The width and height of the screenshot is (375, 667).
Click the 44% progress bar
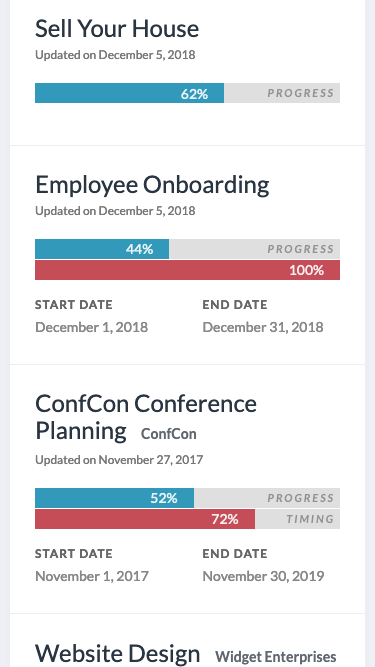[188, 249]
